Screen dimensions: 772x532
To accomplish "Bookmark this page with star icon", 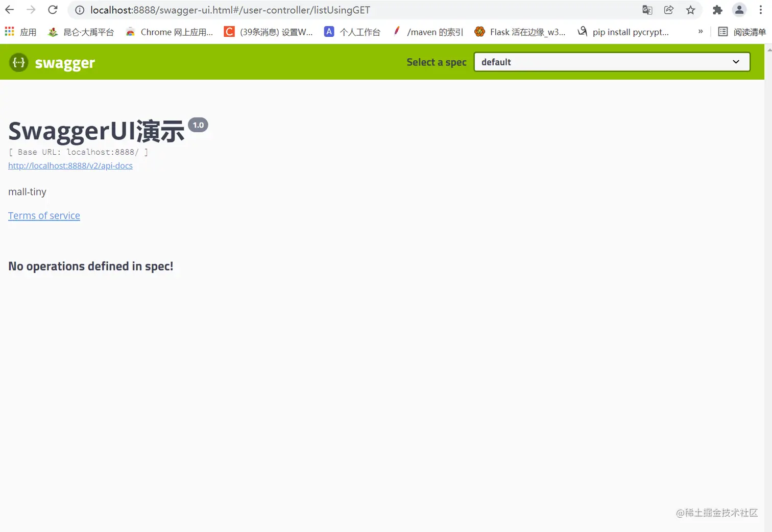I will (x=691, y=10).
